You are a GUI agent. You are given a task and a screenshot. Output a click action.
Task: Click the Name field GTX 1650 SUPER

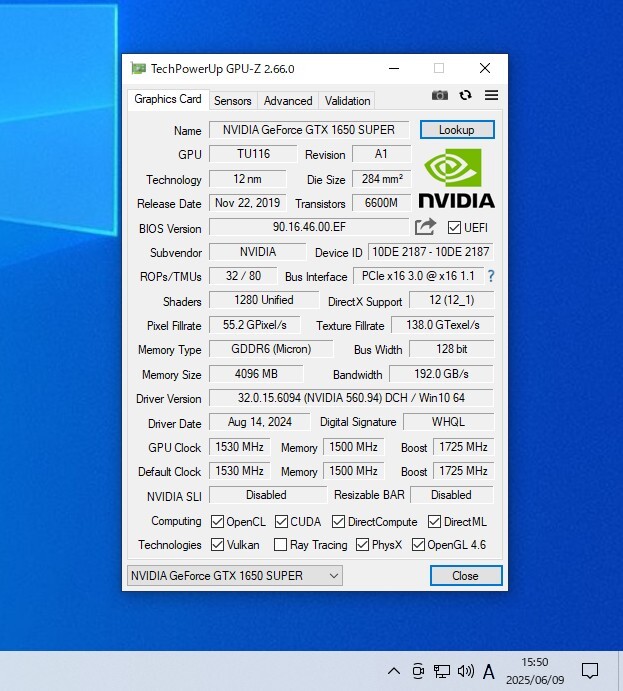pos(309,130)
